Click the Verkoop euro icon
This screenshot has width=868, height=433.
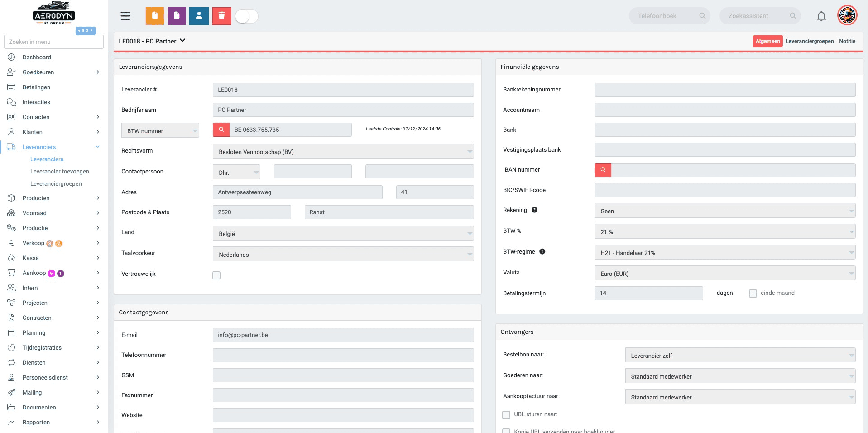pyautogui.click(x=11, y=243)
